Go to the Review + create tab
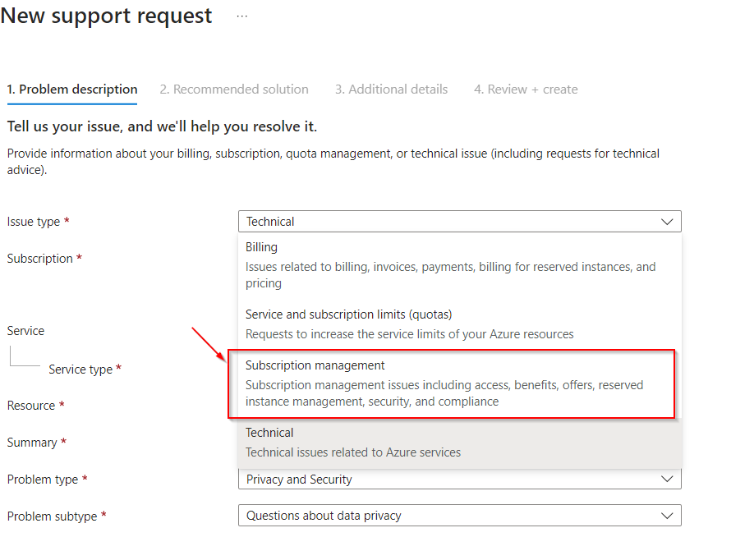Screen dimensions: 754x560 click(526, 89)
